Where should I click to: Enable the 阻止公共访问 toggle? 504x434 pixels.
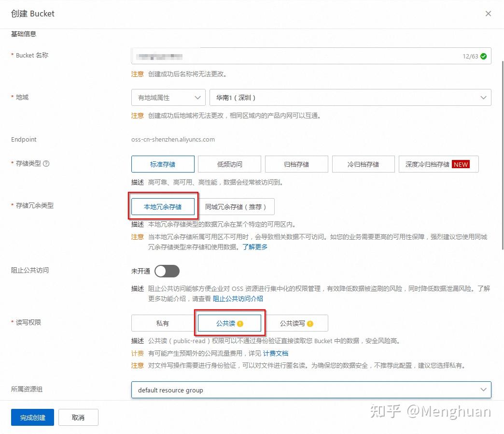coord(167,271)
